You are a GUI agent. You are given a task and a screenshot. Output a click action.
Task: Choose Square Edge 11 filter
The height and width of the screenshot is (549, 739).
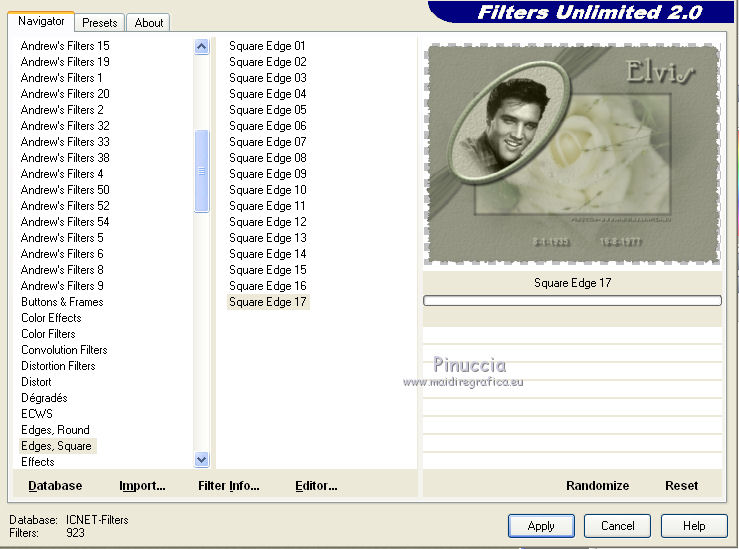(267, 206)
